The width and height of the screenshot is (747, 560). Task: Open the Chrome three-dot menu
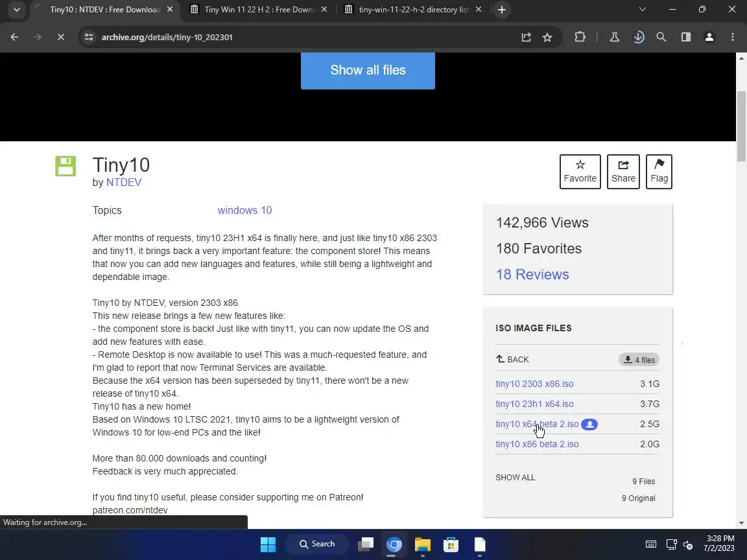point(733,37)
